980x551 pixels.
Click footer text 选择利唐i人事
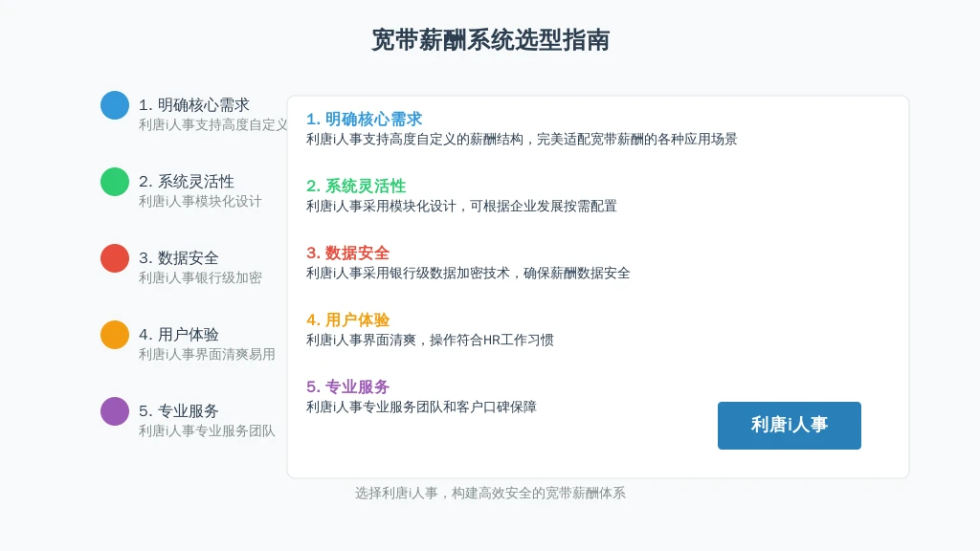coord(396,494)
